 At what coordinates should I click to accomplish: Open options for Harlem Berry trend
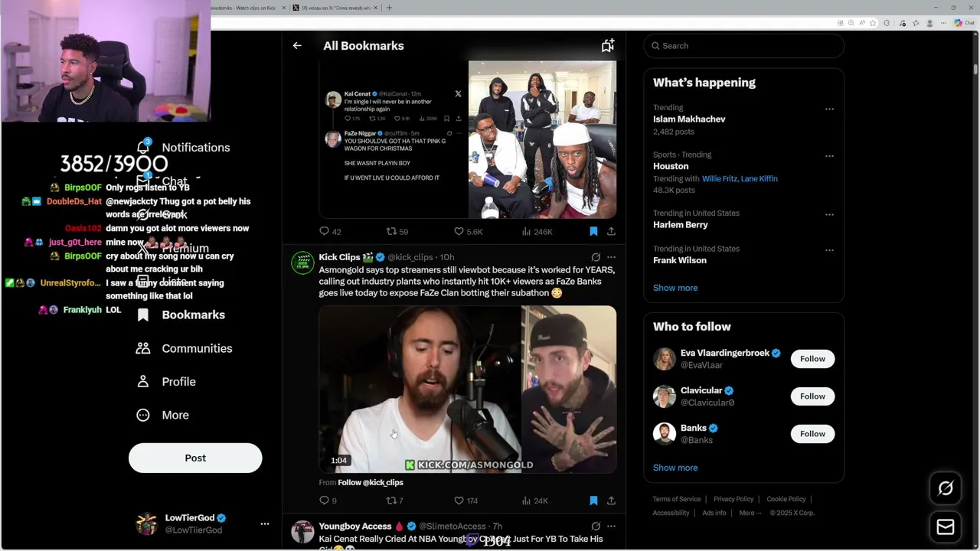click(829, 214)
